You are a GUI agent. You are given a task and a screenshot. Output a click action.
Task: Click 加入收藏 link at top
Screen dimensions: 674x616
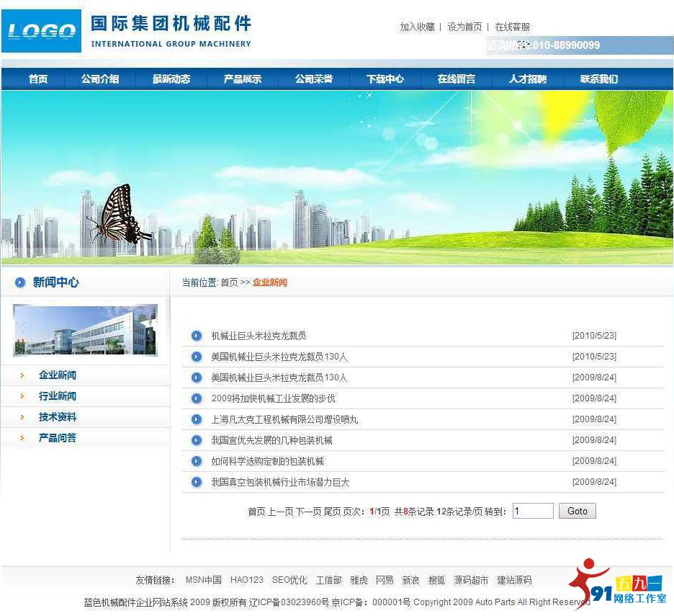[x=417, y=27]
